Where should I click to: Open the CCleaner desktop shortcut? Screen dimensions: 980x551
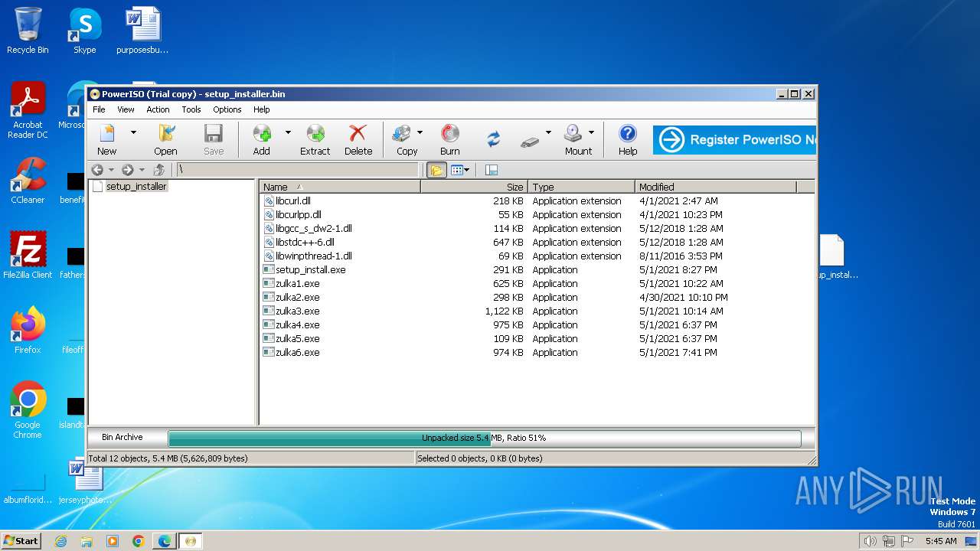click(x=28, y=181)
